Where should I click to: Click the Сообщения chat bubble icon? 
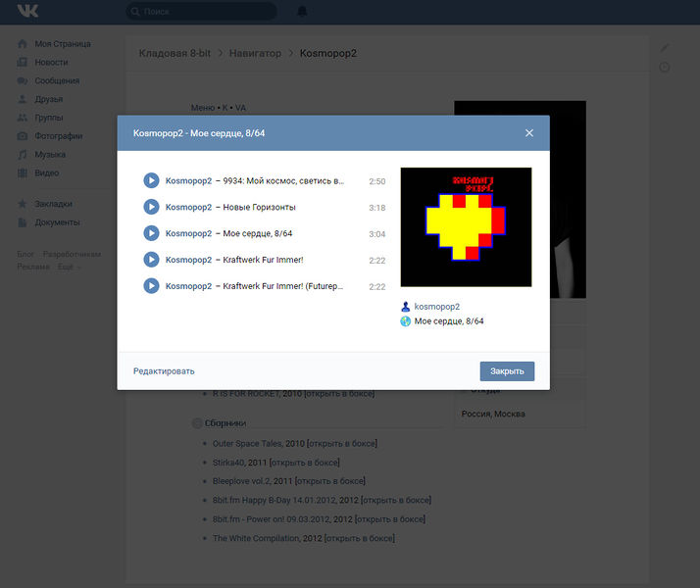coord(23,80)
